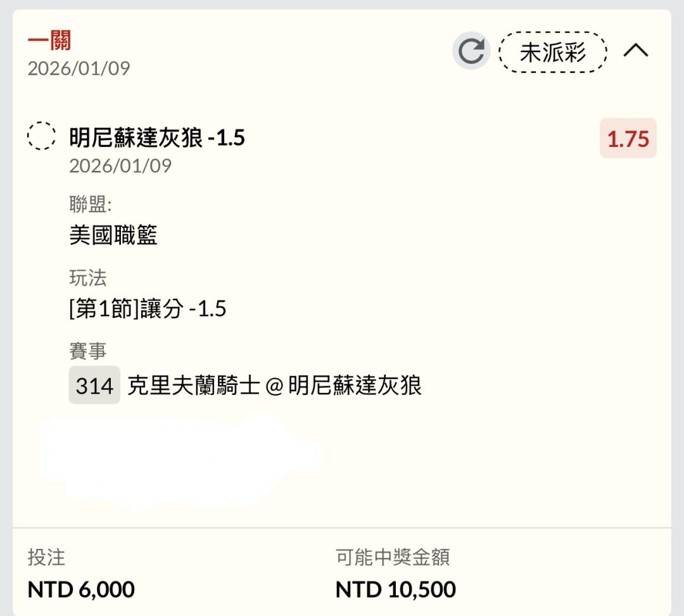Click the 可能中獎金額 label
Viewport: 684px width, 616px height.
[393, 558]
